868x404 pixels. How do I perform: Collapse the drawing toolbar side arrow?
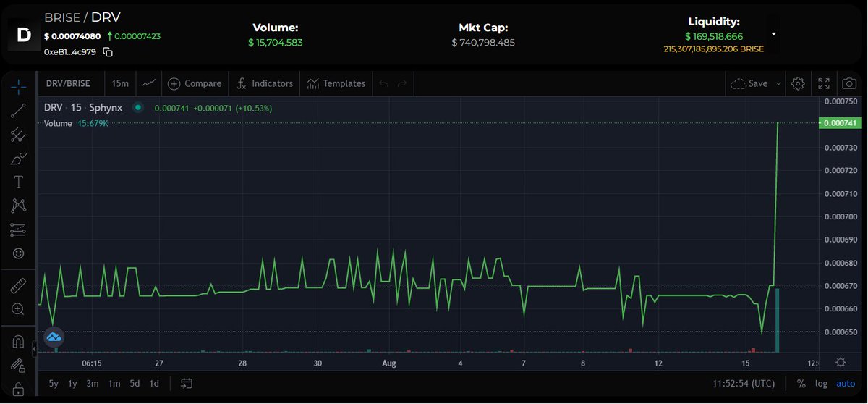coord(35,349)
